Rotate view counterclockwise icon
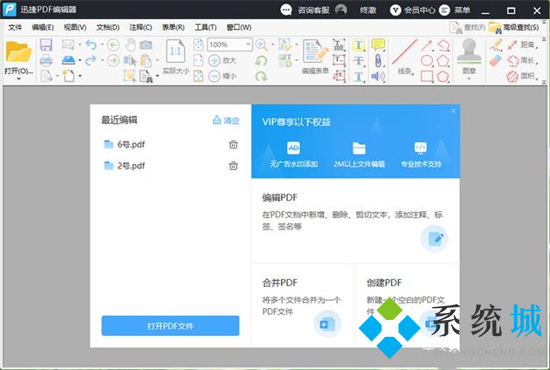Screen dimensions: 550x370 [x=261, y=60]
